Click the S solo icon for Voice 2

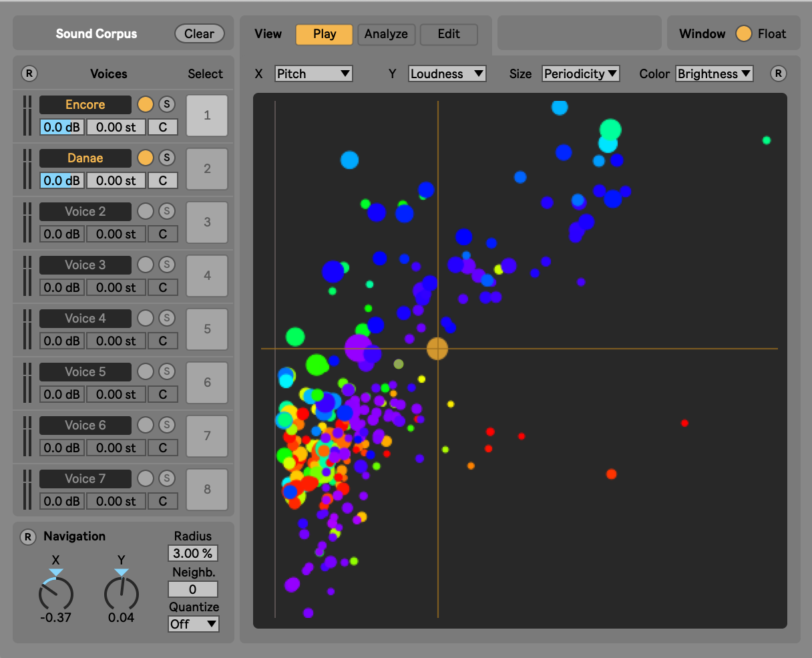(167, 211)
